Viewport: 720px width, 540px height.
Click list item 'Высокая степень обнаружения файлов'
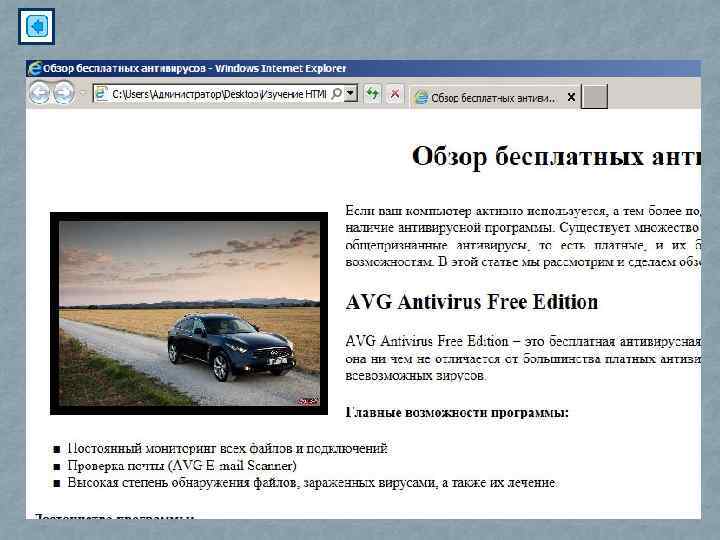(x=311, y=483)
